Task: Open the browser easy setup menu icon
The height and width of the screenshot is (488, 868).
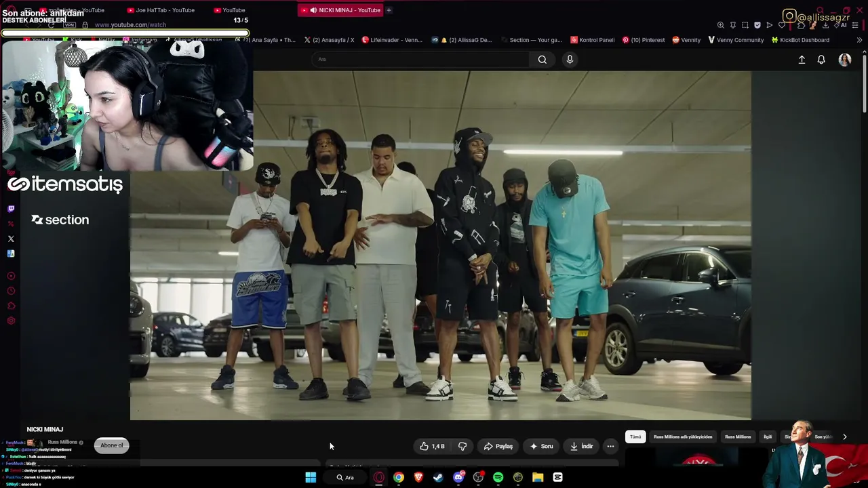Action: click(x=856, y=25)
